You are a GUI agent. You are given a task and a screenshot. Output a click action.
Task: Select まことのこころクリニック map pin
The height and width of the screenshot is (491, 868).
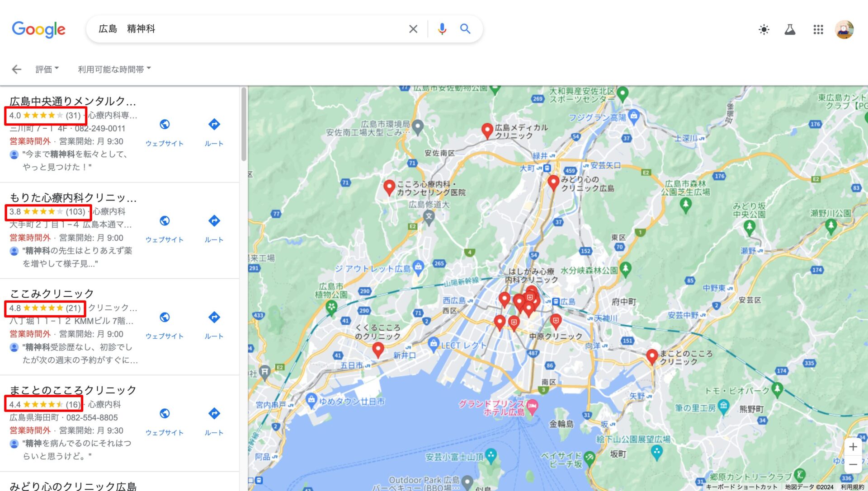pos(652,356)
